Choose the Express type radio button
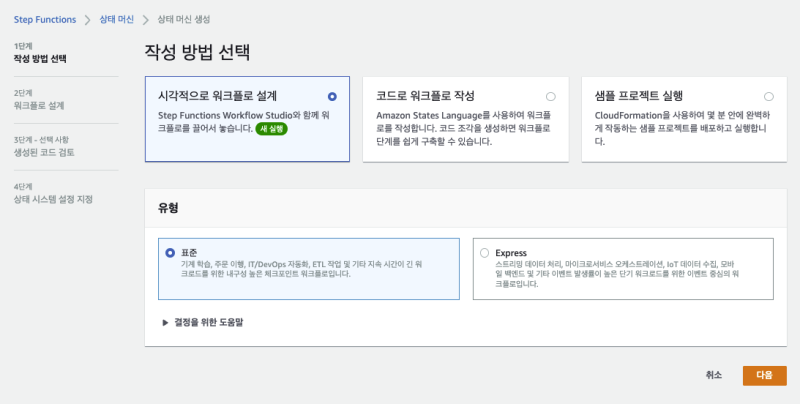Screen dimensions: 800x404 [485, 254]
